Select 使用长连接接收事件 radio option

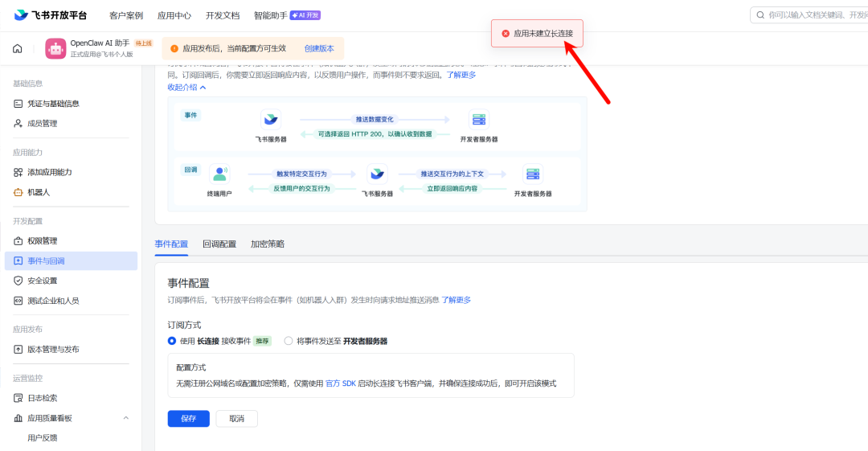pyautogui.click(x=172, y=341)
